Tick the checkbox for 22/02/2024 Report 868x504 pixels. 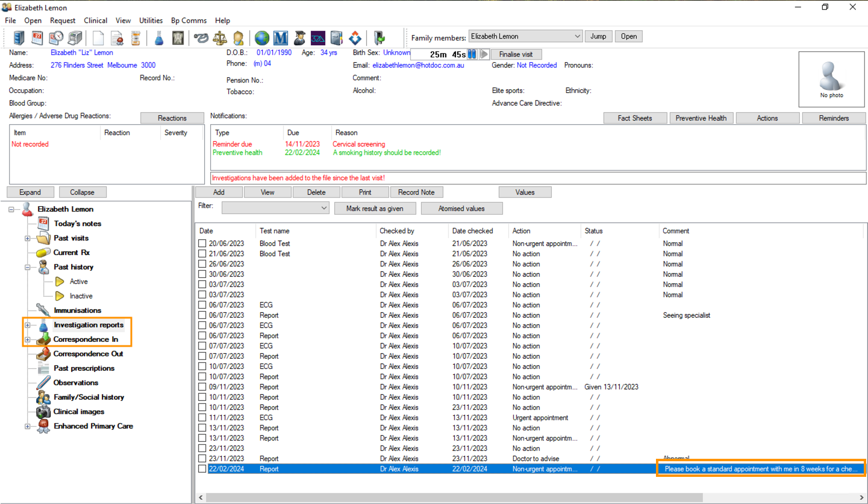pyautogui.click(x=202, y=469)
